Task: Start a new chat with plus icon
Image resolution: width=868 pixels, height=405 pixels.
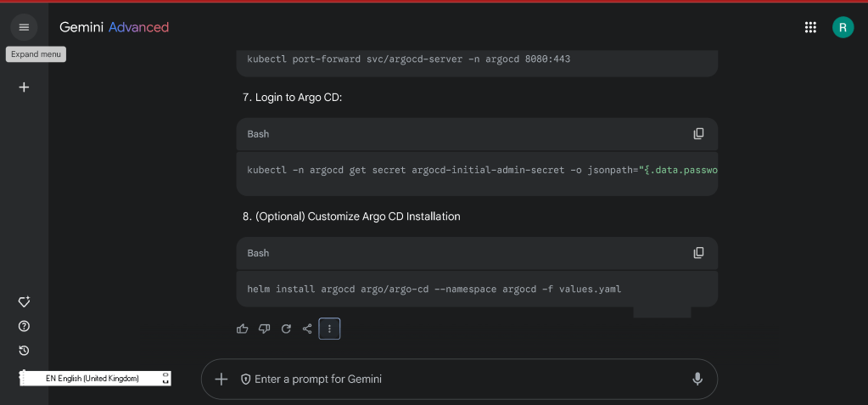Action: 24,87
